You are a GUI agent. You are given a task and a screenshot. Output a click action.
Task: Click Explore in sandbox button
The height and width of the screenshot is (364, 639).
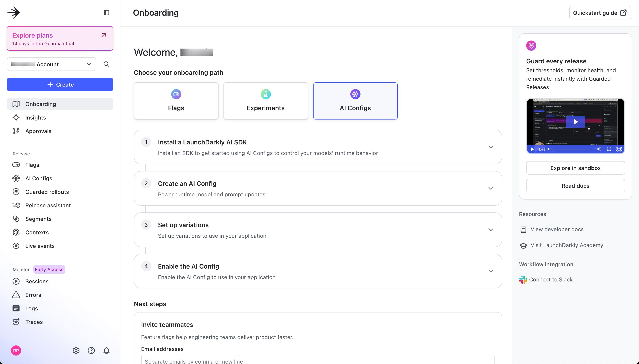tap(575, 168)
